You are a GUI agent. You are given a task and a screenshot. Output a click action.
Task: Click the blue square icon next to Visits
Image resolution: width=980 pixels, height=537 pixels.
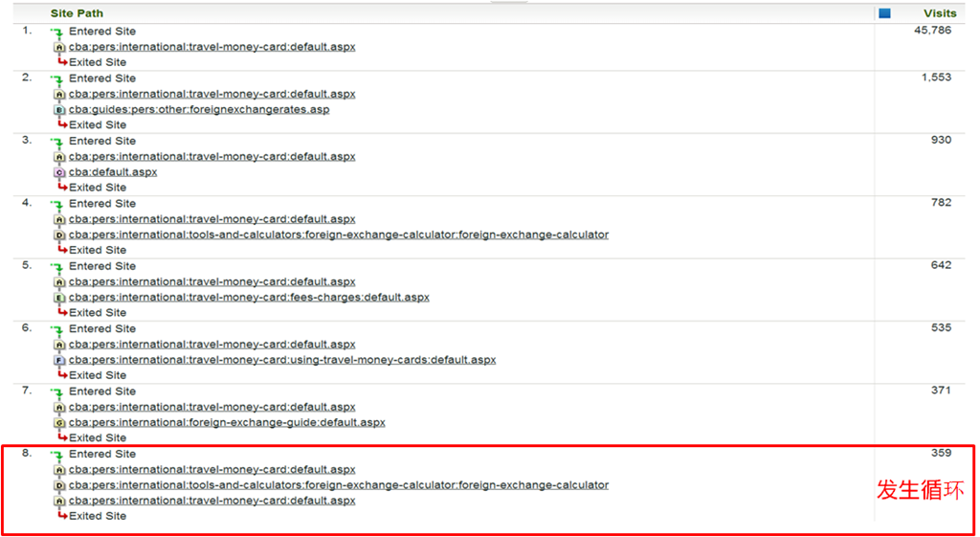click(x=884, y=13)
